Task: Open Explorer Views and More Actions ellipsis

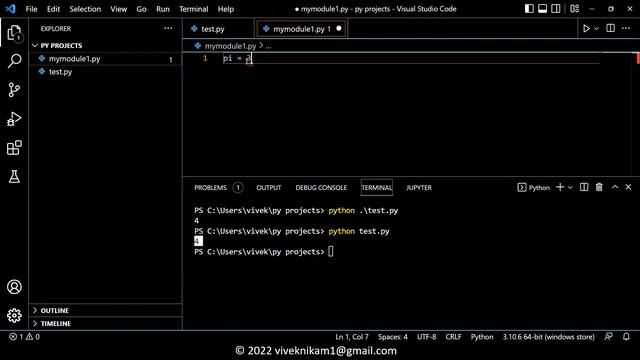Action: (168, 28)
